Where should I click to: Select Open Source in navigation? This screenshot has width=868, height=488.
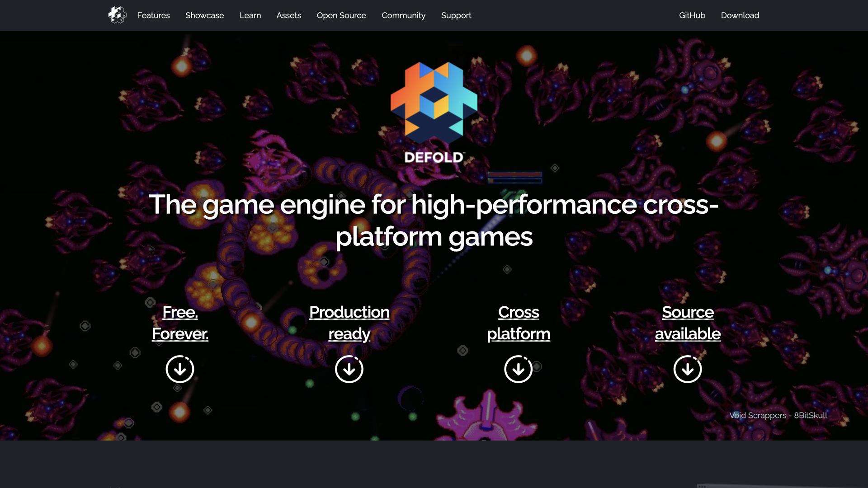(341, 15)
